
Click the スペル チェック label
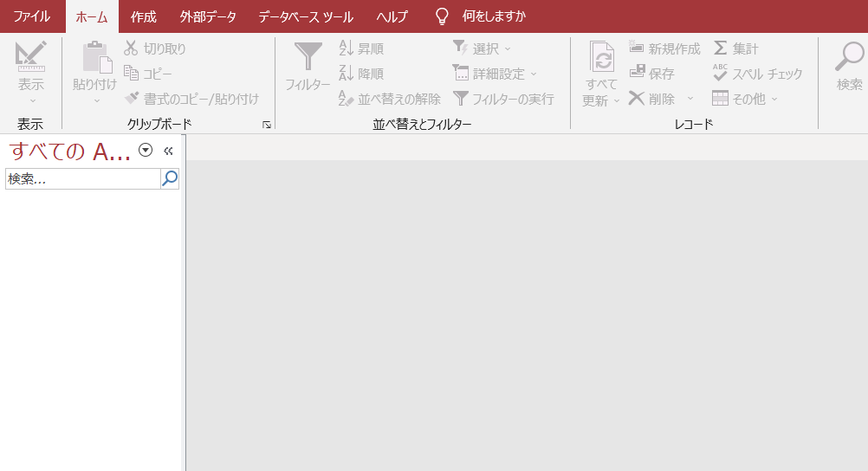tap(768, 74)
